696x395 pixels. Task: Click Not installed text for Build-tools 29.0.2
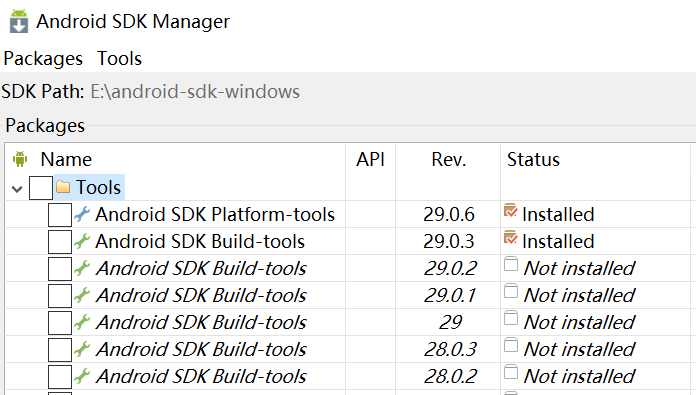(x=579, y=269)
